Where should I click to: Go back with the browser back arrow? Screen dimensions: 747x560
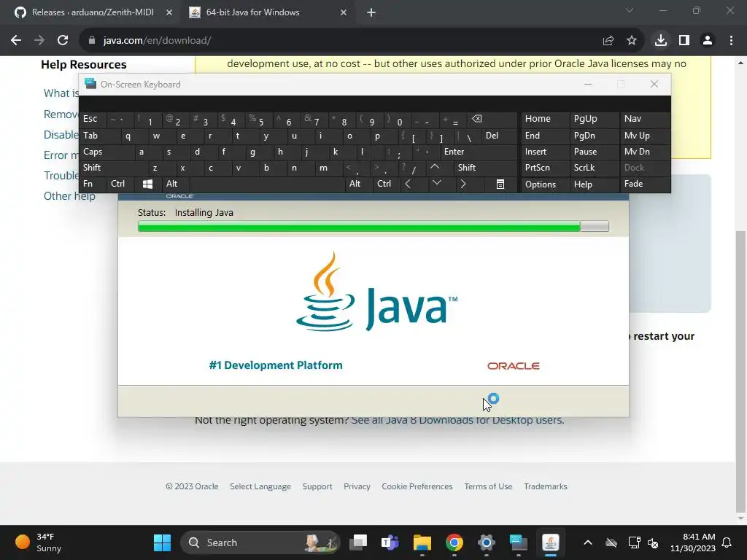pyautogui.click(x=16, y=41)
